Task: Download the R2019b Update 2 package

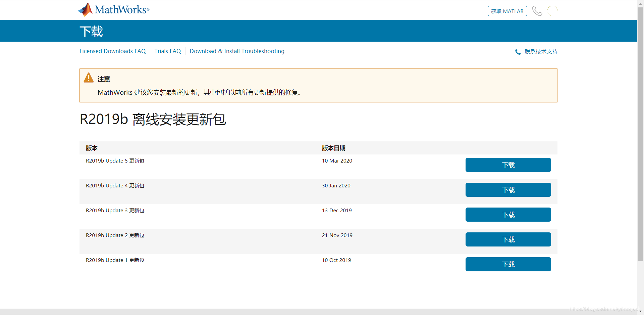Action: [x=508, y=239]
